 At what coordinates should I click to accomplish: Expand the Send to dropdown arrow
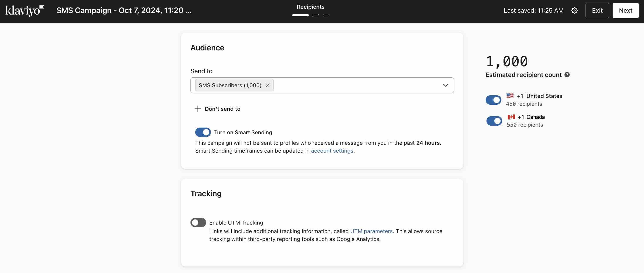click(445, 85)
